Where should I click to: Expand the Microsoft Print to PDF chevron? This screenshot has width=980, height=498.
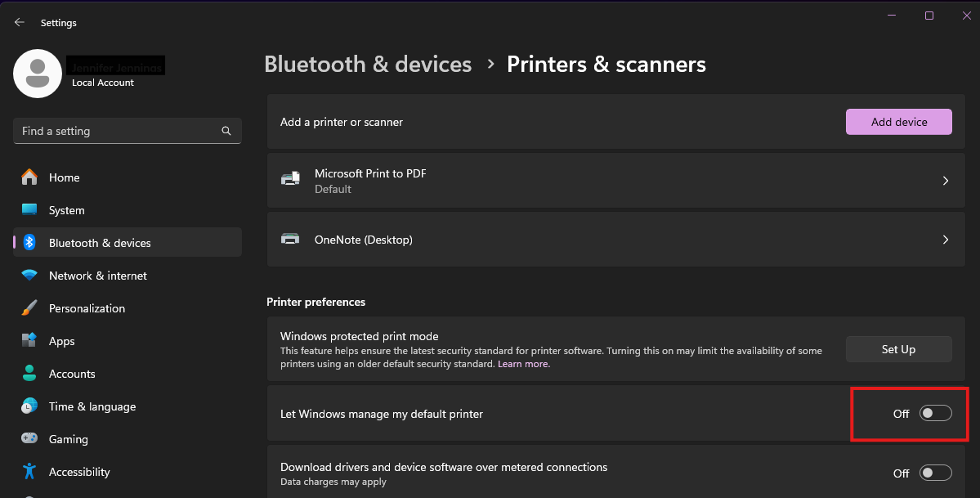click(x=946, y=181)
